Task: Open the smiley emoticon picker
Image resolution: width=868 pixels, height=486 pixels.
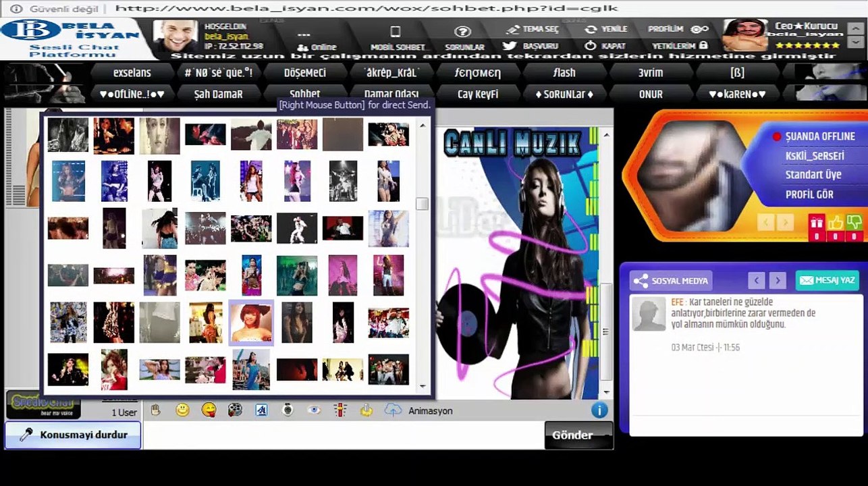Action: [182, 410]
